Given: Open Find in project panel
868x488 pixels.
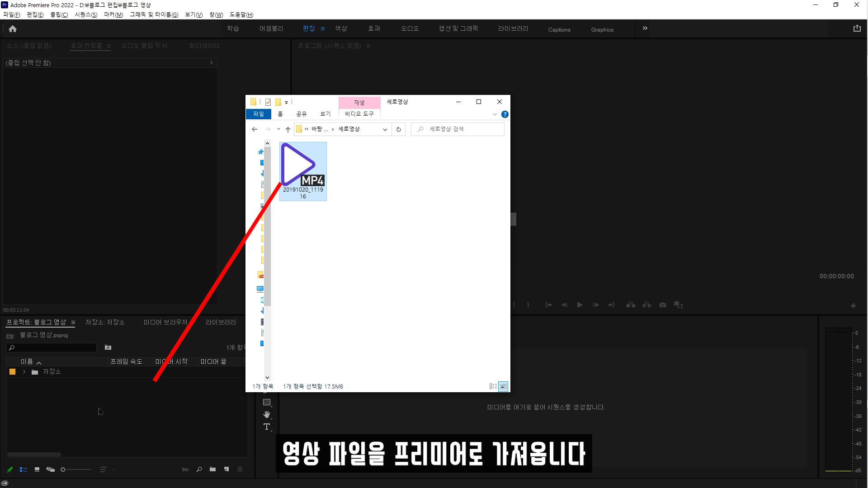Looking at the screenshot, I should [x=199, y=469].
